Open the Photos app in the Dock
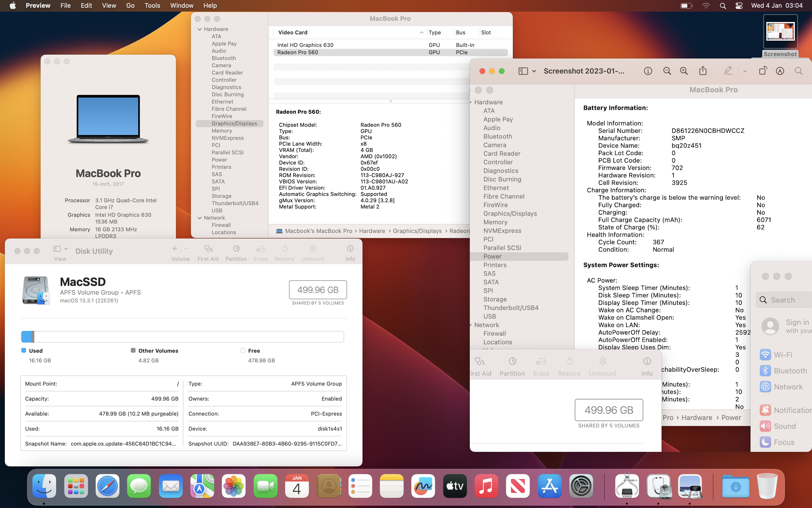The height and width of the screenshot is (508, 812). click(233, 486)
